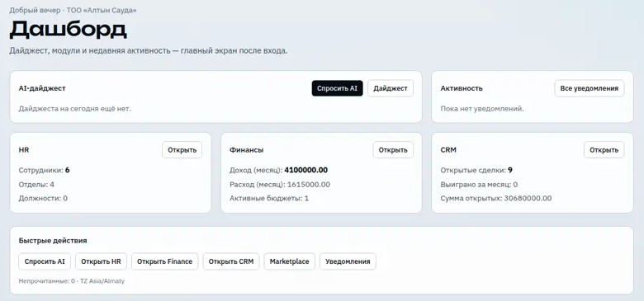Click the Финансы card title

click(x=246, y=150)
